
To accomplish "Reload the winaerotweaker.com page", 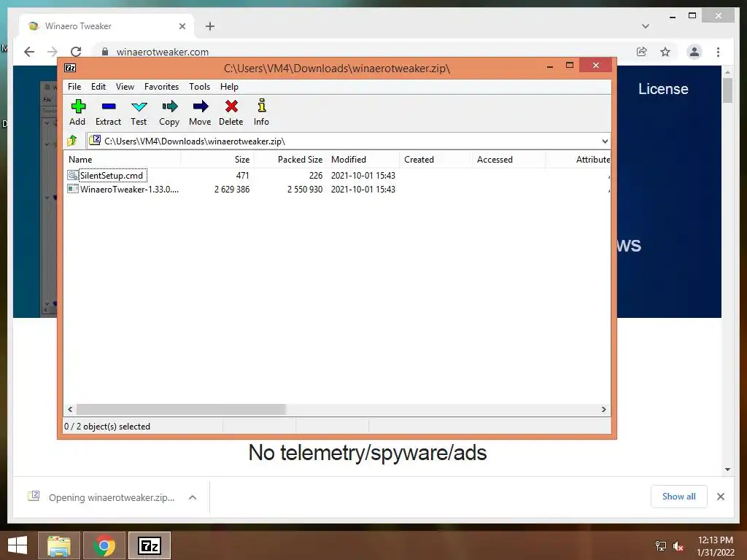I will (76, 52).
